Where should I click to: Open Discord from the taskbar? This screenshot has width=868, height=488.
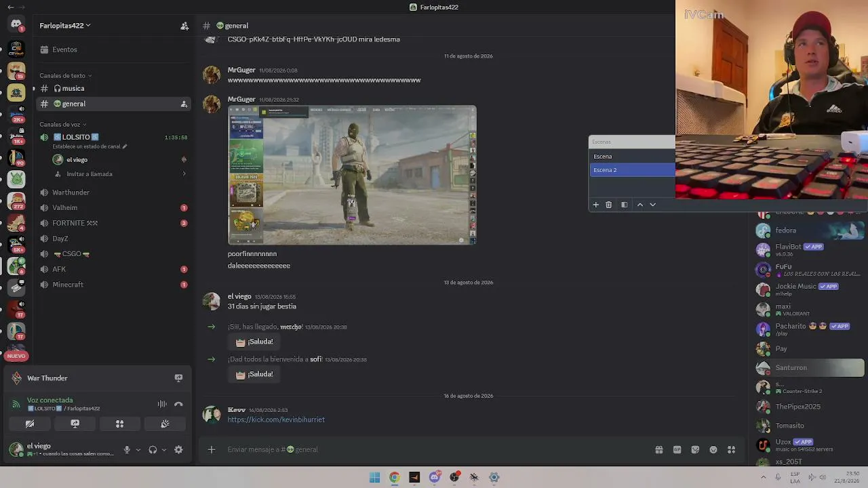click(x=435, y=477)
